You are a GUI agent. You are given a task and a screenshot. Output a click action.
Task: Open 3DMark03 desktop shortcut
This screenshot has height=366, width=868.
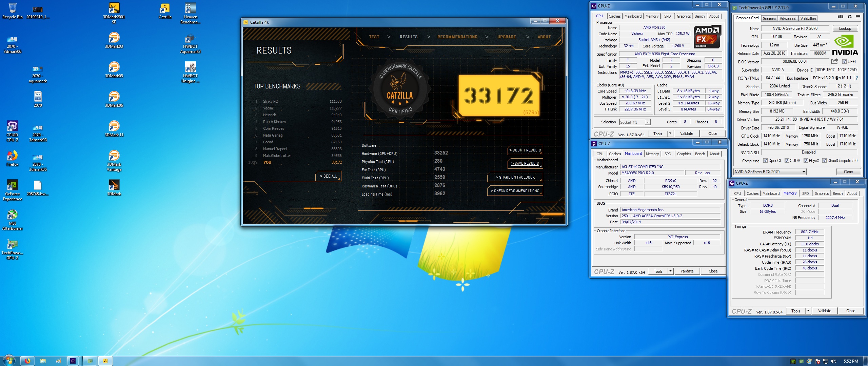click(x=114, y=40)
